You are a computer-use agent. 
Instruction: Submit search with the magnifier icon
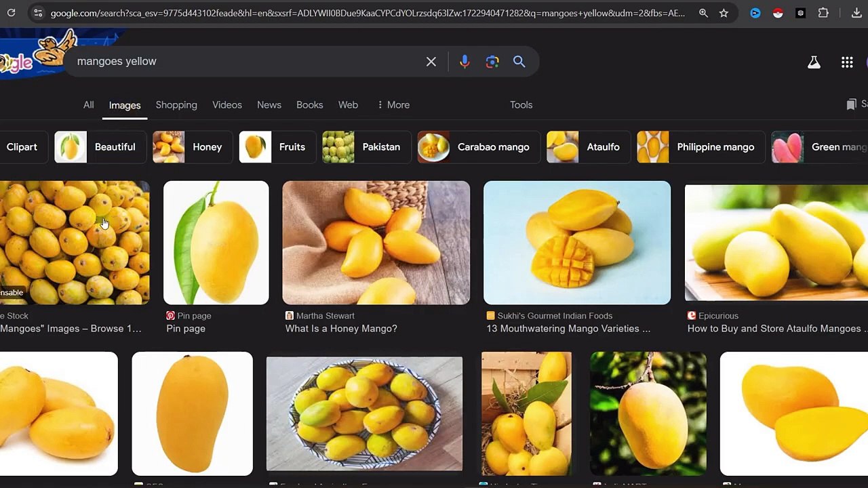coord(519,62)
